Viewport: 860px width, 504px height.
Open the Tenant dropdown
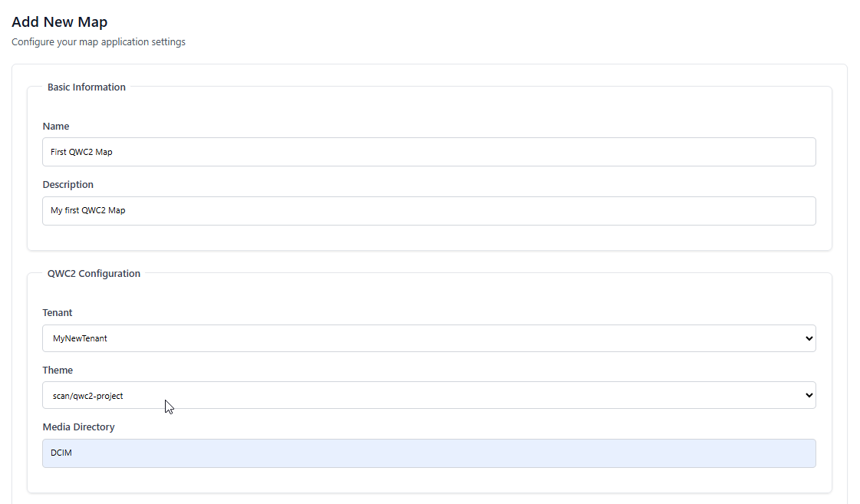(x=429, y=338)
